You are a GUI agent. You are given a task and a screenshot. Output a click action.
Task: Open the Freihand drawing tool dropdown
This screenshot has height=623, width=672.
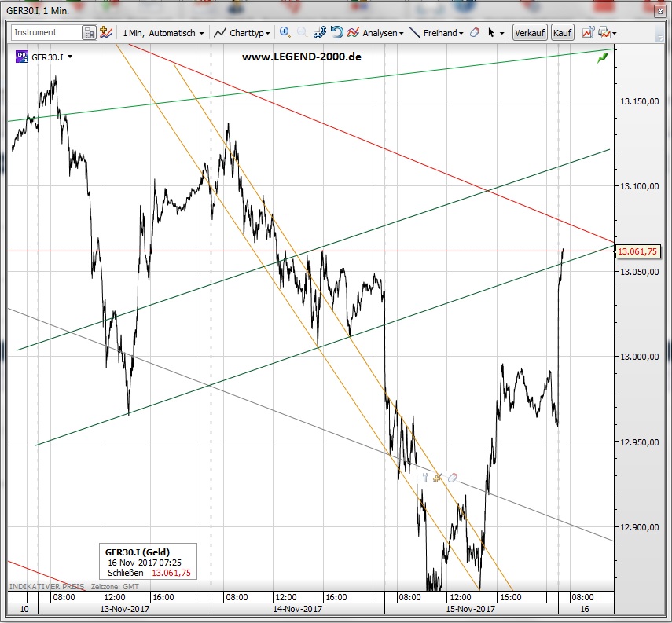point(443,33)
